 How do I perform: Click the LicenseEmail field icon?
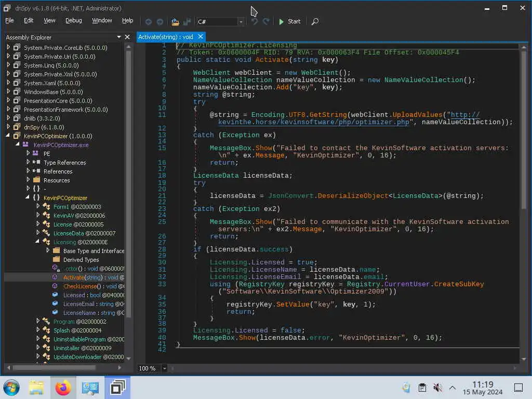click(55, 303)
